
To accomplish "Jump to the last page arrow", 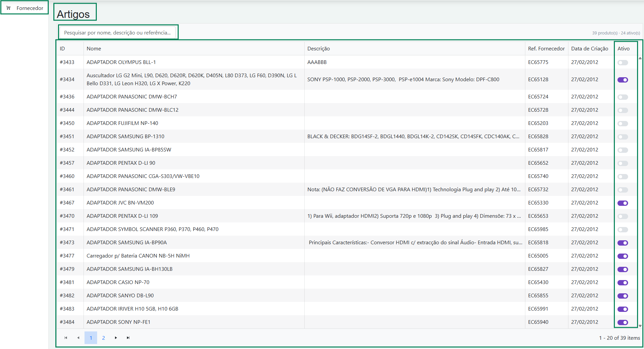I will pos(128,338).
